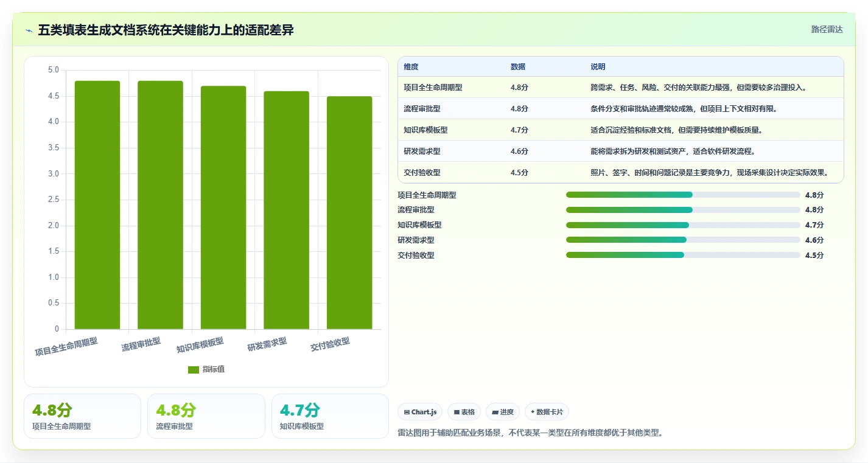Click the 交付验收型 label in the progress list
868x463 pixels.
416,256
